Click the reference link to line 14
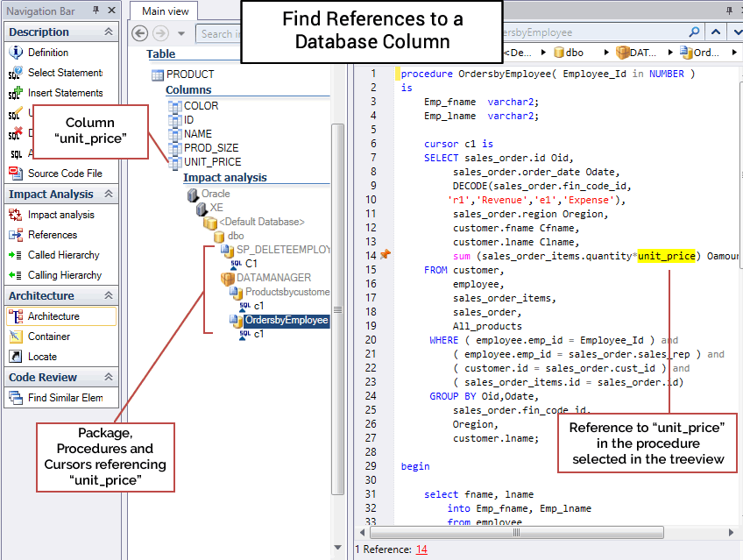 (421, 549)
